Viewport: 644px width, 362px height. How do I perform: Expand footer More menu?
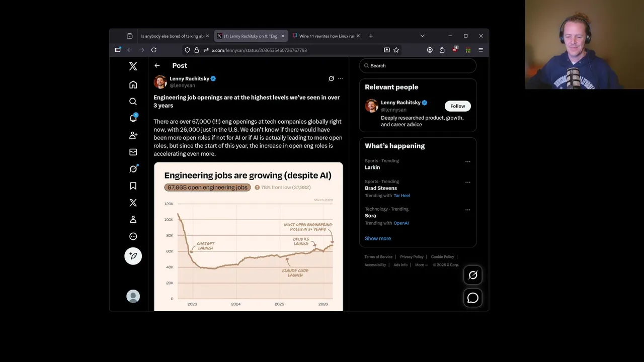pos(421,265)
